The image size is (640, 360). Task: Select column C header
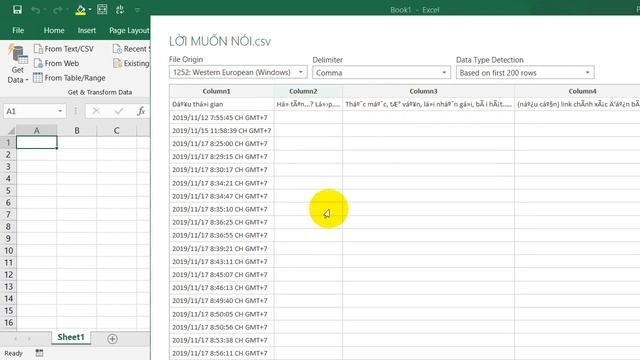[116, 131]
